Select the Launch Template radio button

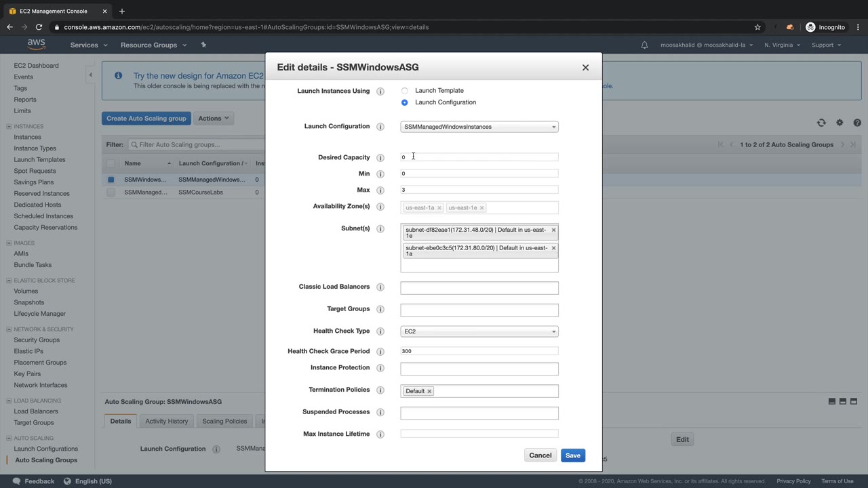click(x=405, y=91)
